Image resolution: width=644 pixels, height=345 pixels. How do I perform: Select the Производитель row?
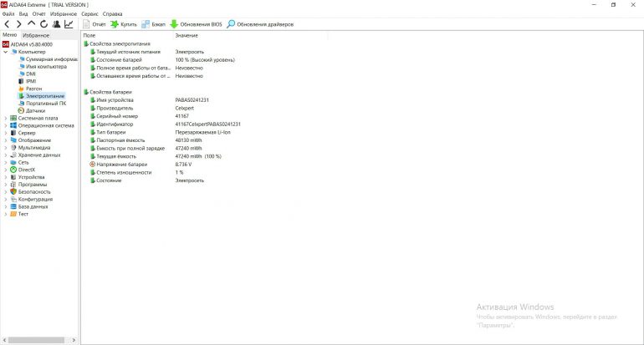142,109
